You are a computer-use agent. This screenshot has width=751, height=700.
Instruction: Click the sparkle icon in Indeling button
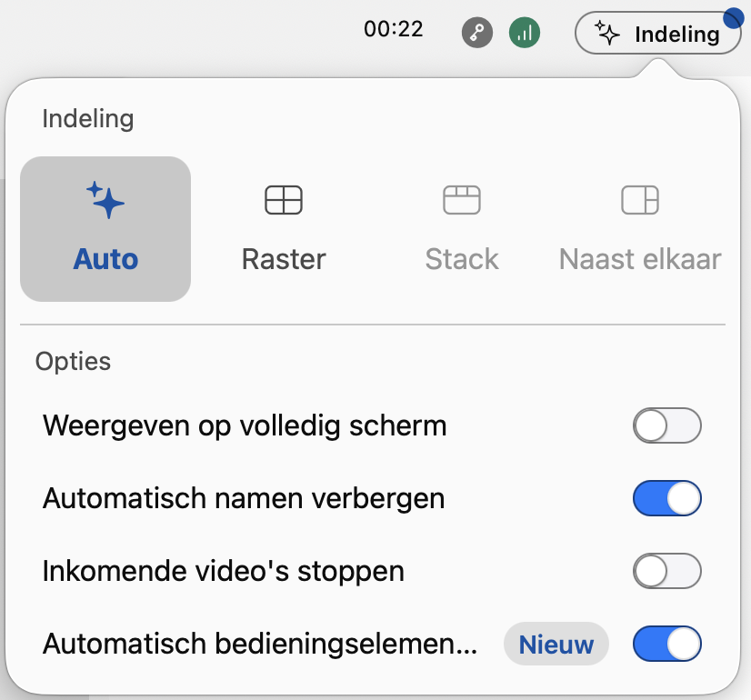[606, 33]
